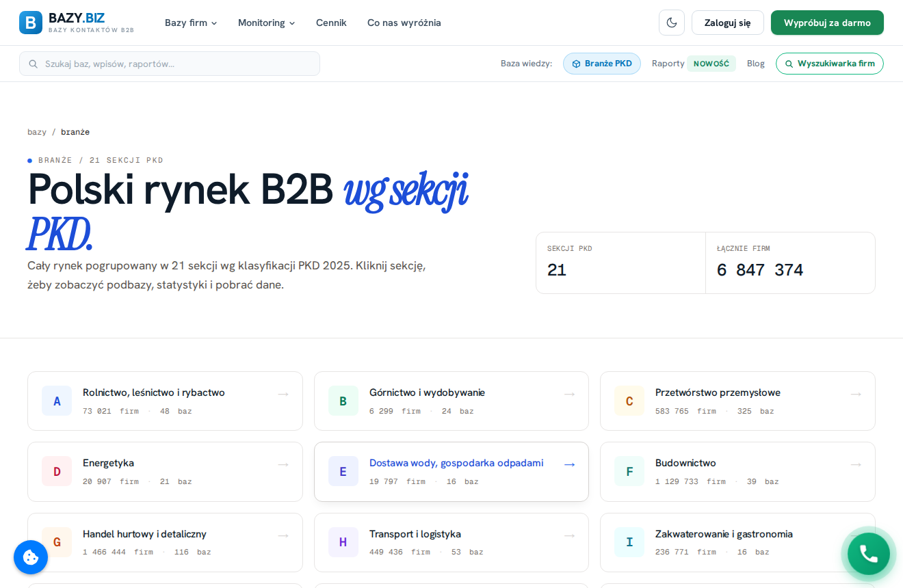This screenshot has width=903, height=588.
Task: Click the green phone call button
Action: pos(869,554)
